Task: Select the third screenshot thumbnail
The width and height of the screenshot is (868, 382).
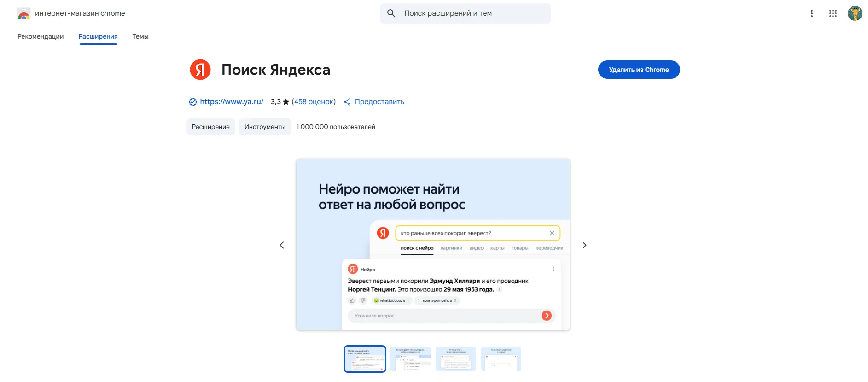Action: 456,359
